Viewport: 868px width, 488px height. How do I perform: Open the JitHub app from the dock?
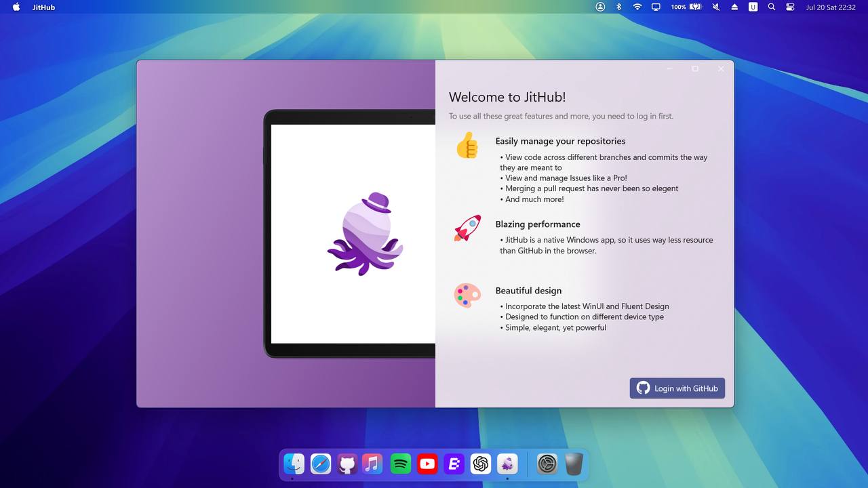507,464
